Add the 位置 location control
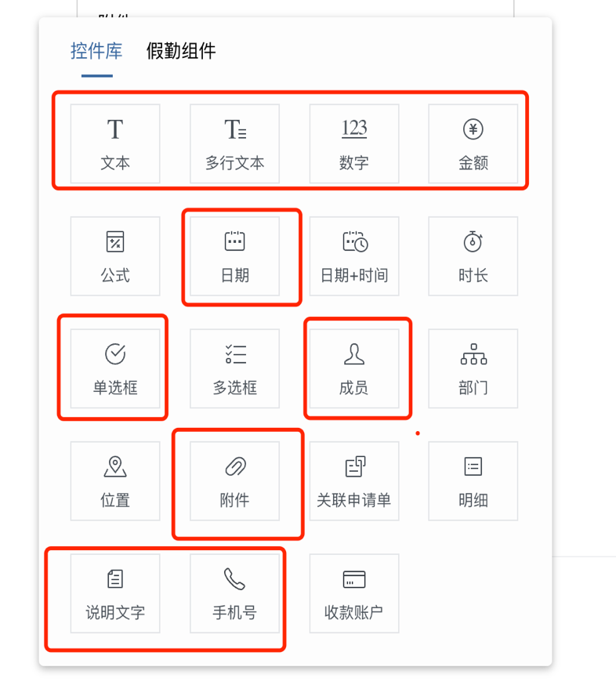 click(115, 480)
